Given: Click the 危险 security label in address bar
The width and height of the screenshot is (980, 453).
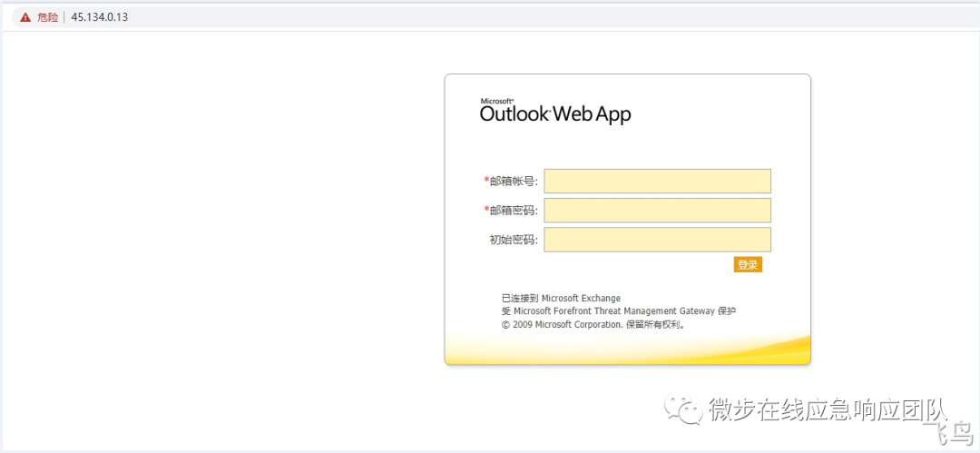Looking at the screenshot, I should [47, 17].
